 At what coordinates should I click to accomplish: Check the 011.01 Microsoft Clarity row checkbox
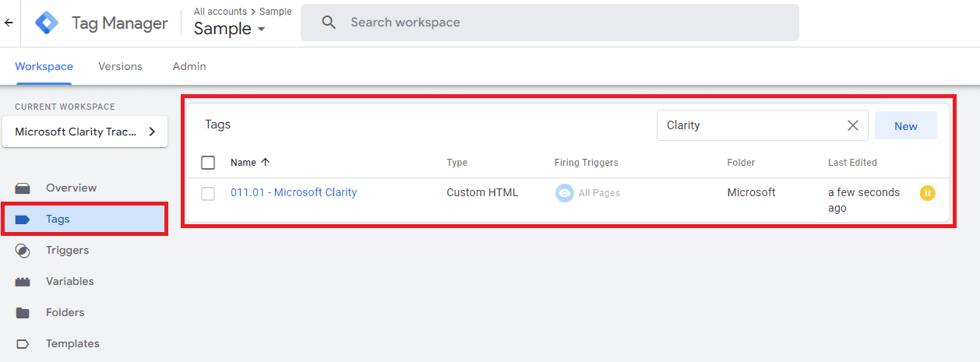point(208,193)
